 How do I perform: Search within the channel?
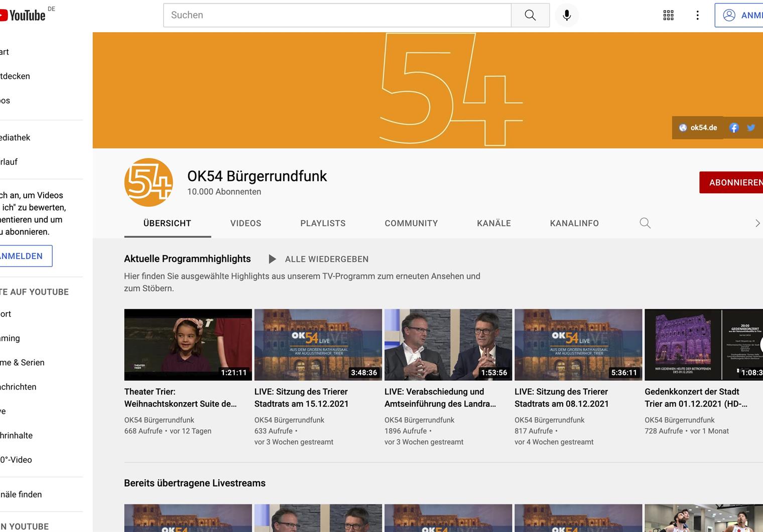[x=645, y=223]
